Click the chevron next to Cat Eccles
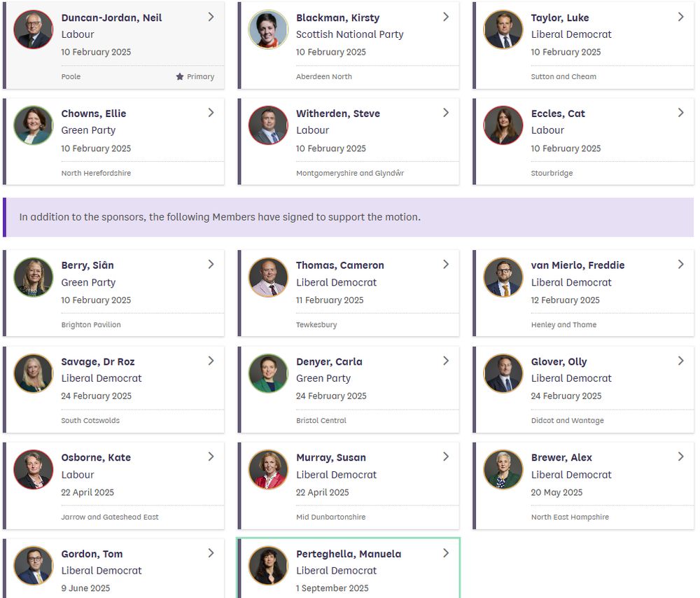 point(680,113)
